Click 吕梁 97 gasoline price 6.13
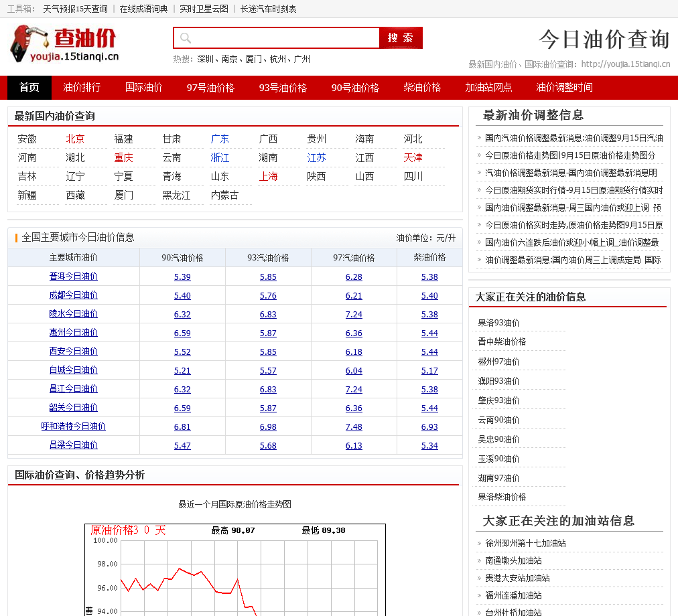678x616 pixels. (354, 446)
